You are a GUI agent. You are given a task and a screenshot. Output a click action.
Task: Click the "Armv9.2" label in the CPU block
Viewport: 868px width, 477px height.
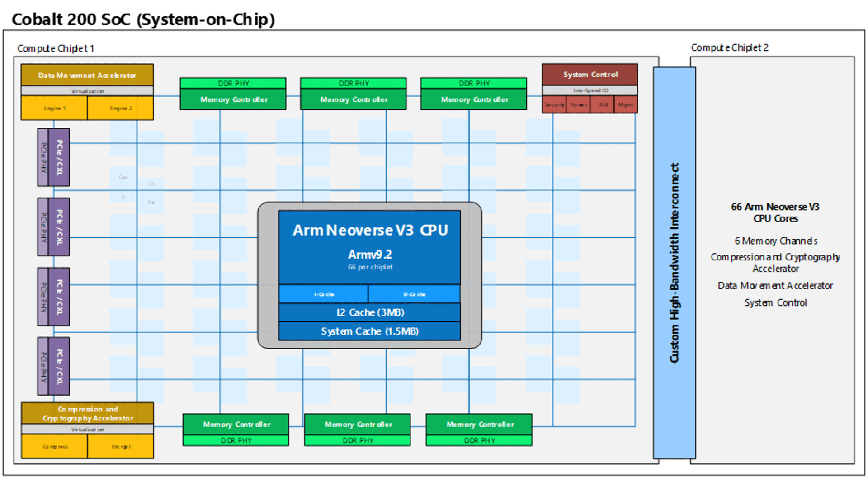click(370, 254)
